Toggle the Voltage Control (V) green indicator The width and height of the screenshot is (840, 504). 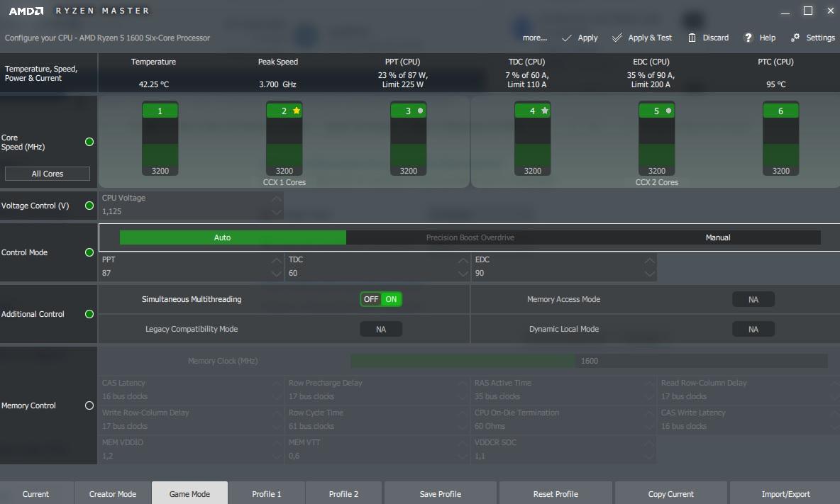point(89,206)
